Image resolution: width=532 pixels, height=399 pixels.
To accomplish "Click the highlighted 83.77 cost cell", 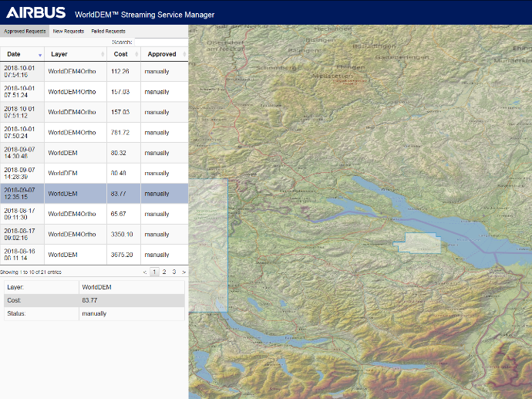I will 124,194.
